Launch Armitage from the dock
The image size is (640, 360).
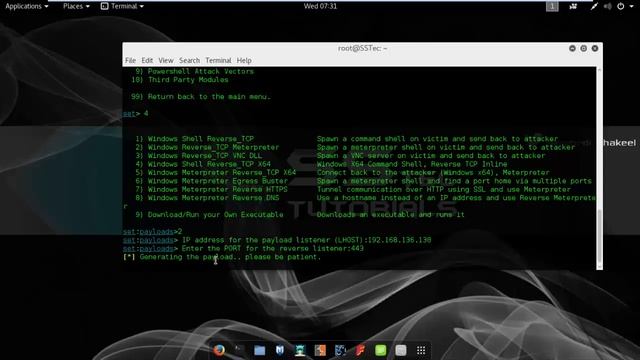[x=300, y=350]
